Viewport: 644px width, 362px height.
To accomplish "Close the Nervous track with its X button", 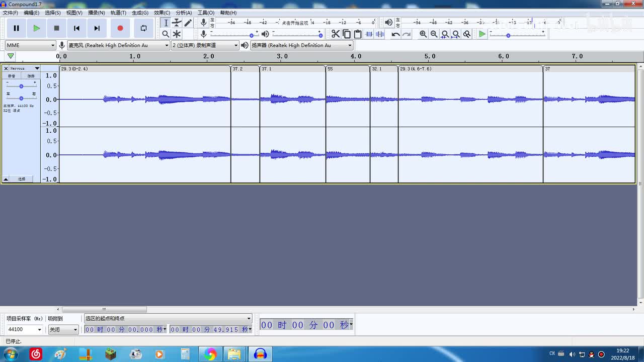I will [x=6, y=68].
